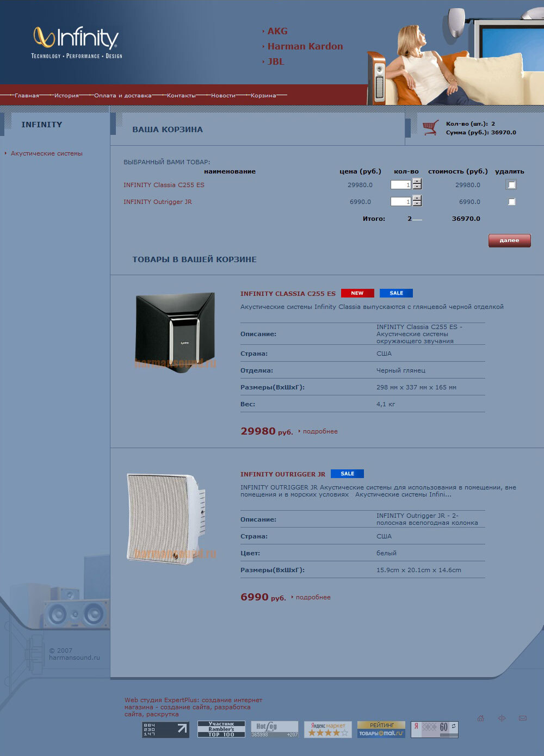This screenshot has height=756, width=544.
Task: Click подробнее next to 6990 руб.
Action: 313,597
